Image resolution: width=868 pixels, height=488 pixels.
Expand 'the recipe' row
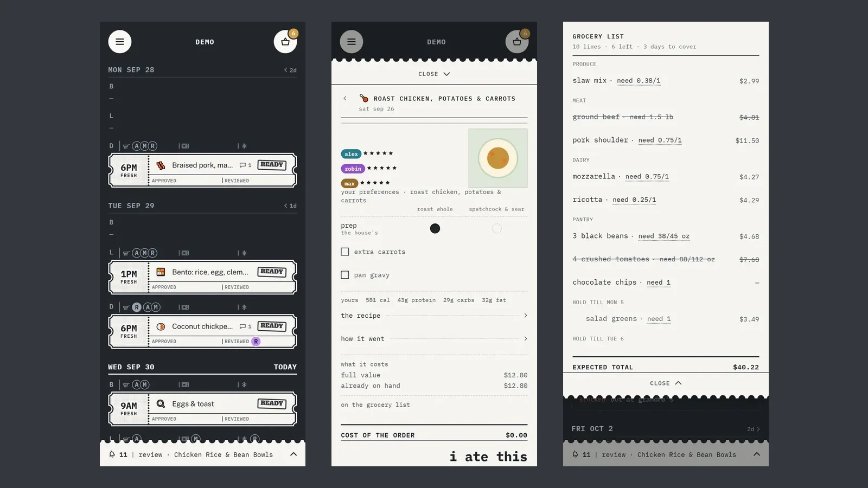tap(434, 316)
